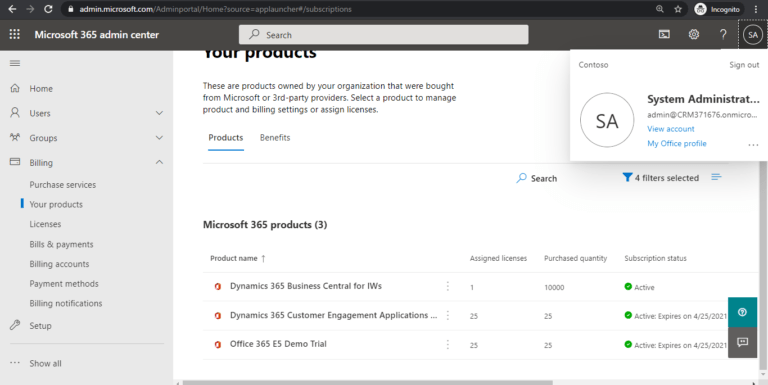768x385 pixels.
Task: Click the horizontal scrollbar at bottom
Action: pos(367,383)
